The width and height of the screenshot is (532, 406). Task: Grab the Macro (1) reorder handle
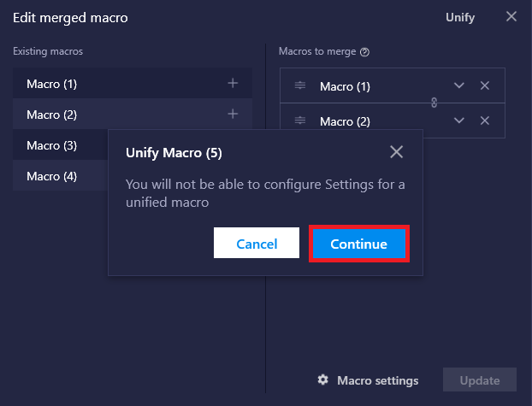300,85
